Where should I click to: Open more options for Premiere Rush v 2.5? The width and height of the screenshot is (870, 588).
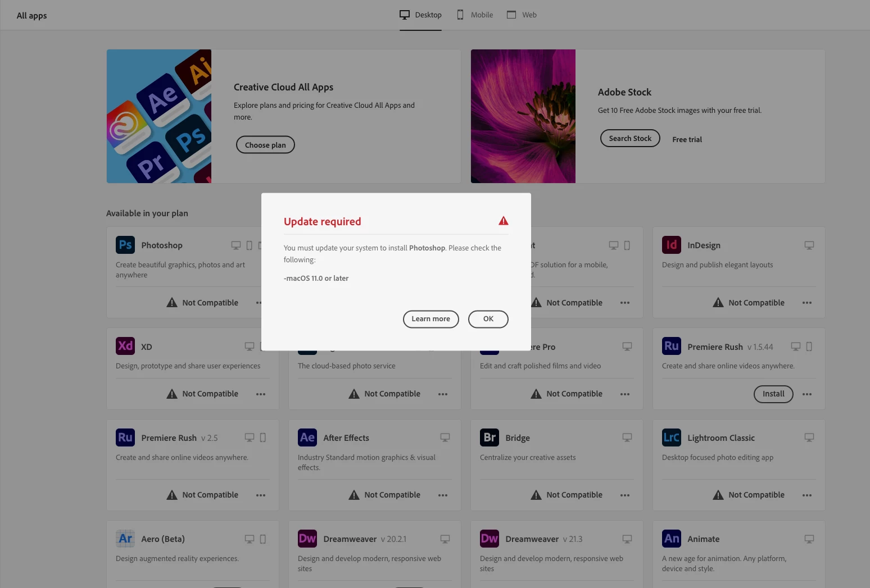tap(261, 495)
